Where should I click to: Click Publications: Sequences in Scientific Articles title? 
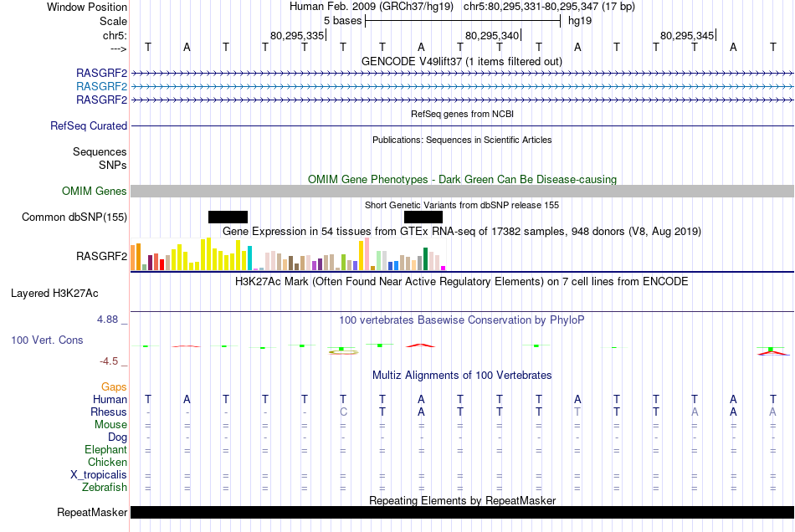462,140
